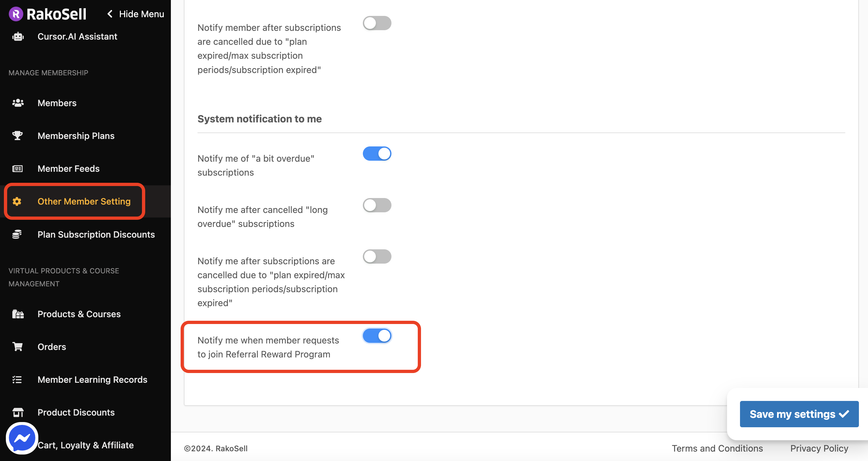Image resolution: width=868 pixels, height=461 pixels.
Task: Click the Products & Courses gift icon
Action: pos(18,314)
